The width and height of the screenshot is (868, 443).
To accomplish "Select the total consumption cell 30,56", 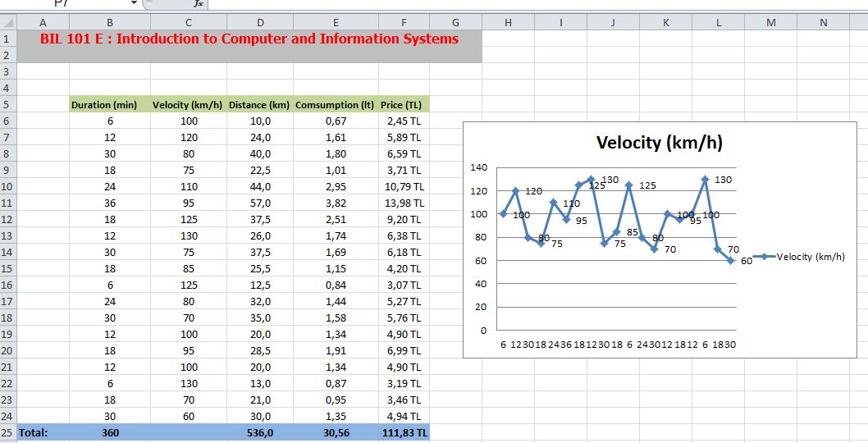I will 336,433.
